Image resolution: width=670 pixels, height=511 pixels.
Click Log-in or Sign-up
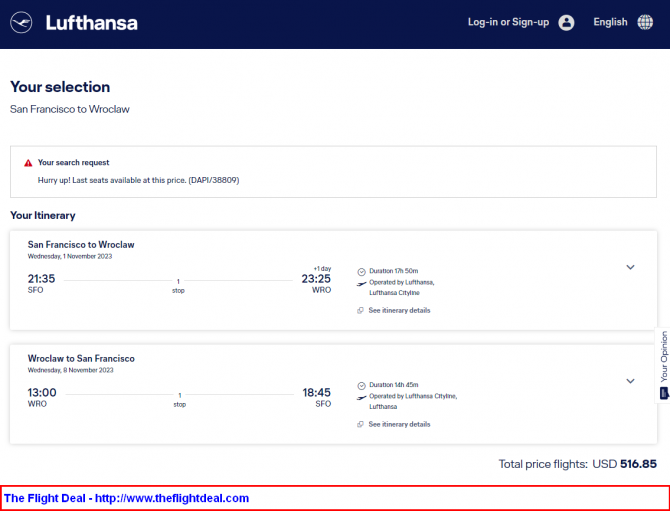pos(508,22)
